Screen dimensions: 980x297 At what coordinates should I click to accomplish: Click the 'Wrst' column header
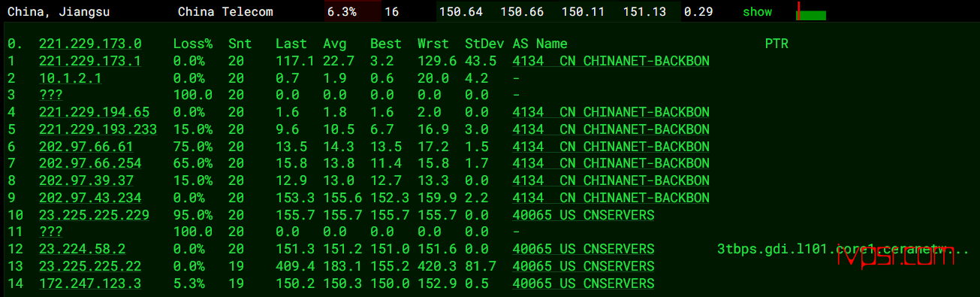point(433,44)
